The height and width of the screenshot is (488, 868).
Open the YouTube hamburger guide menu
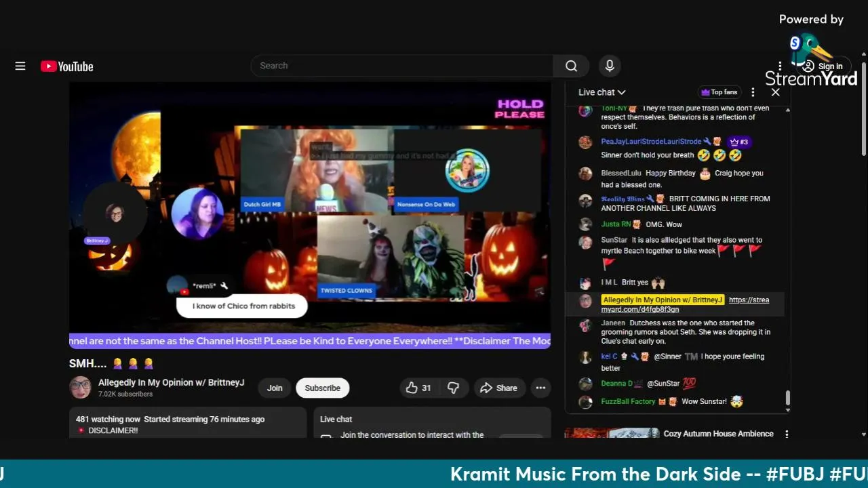(x=20, y=66)
